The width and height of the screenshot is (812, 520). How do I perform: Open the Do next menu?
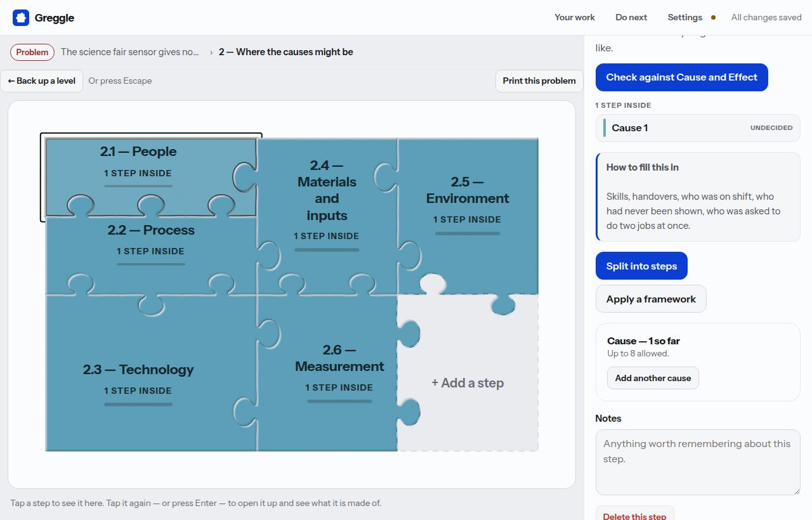[631, 17]
